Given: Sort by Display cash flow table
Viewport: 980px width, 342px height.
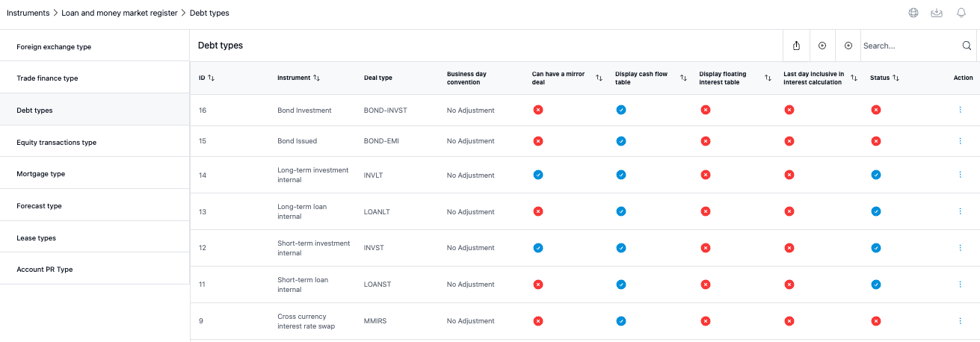Looking at the screenshot, I should (683, 78).
